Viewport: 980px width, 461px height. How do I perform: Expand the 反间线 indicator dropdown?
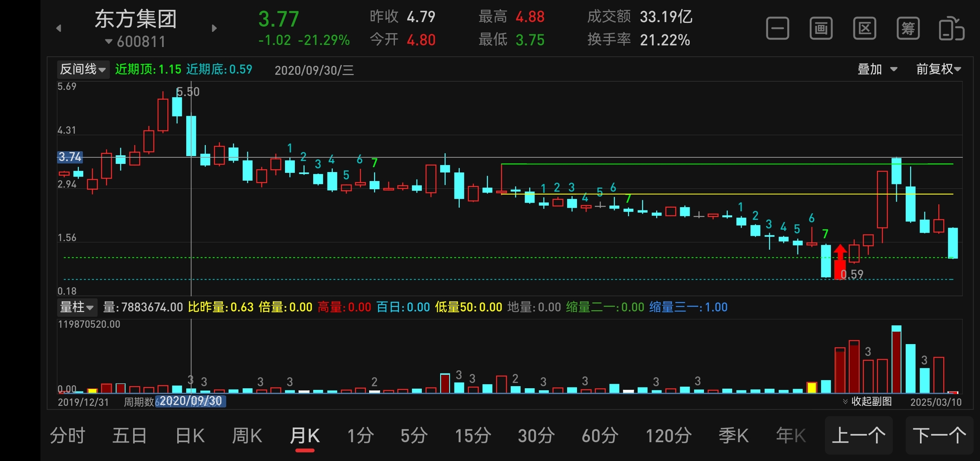click(83, 69)
